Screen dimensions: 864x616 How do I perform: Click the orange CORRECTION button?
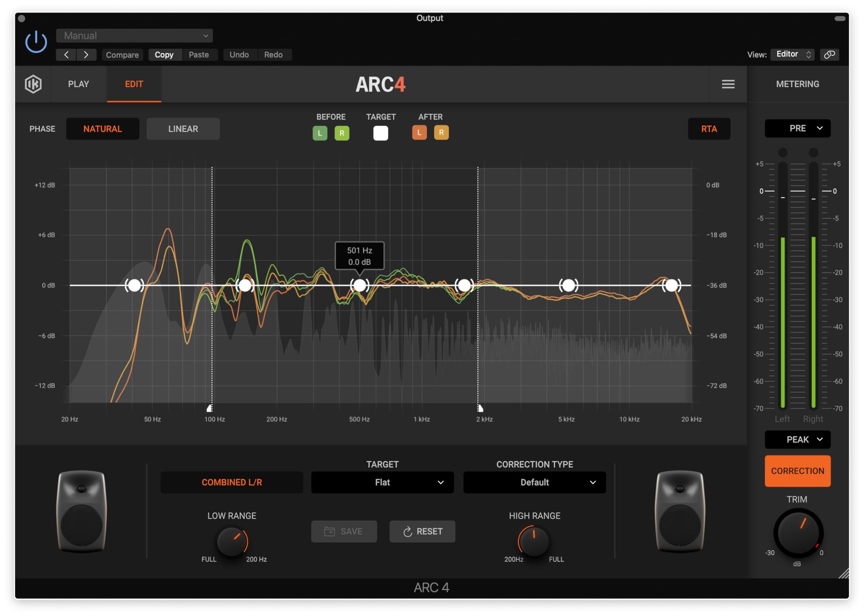[797, 471]
